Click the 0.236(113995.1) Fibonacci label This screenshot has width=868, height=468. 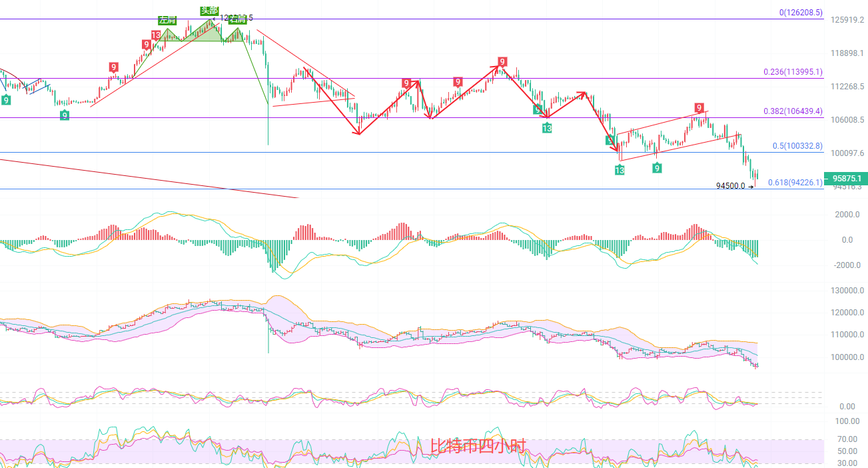(793, 72)
